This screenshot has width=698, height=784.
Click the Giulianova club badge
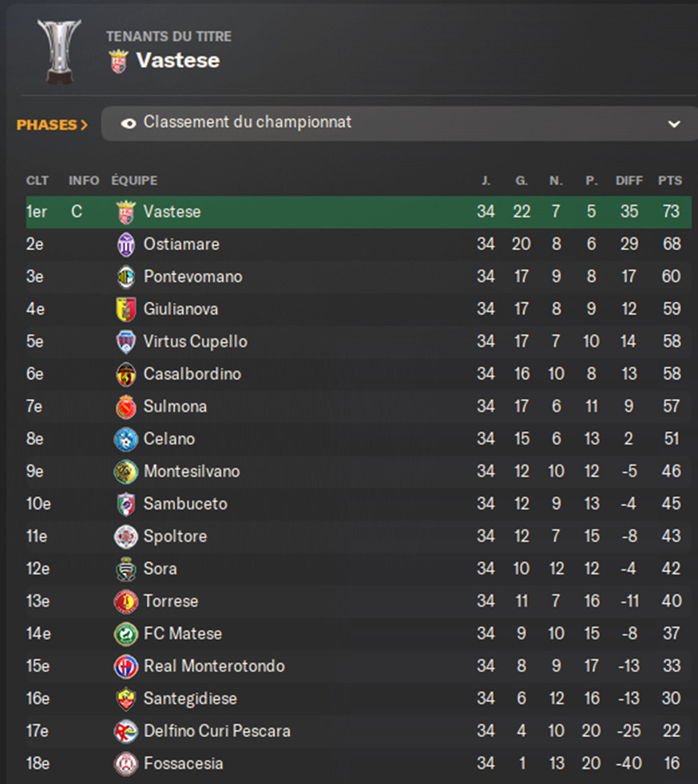[126, 309]
